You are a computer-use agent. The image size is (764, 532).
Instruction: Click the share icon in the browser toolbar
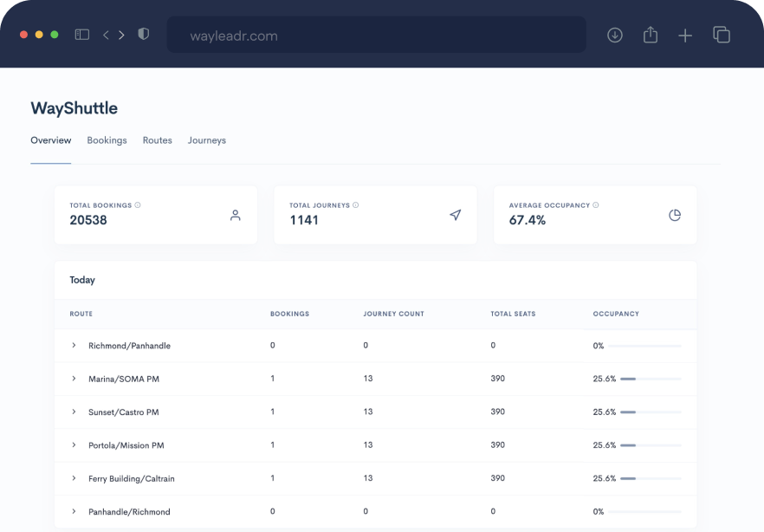pos(651,35)
